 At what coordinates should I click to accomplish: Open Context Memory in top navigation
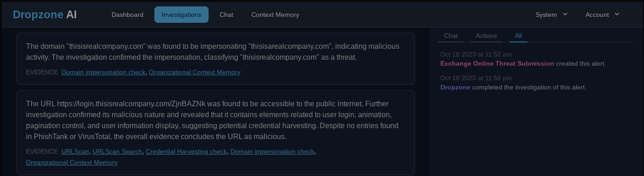pyautogui.click(x=275, y=15)
